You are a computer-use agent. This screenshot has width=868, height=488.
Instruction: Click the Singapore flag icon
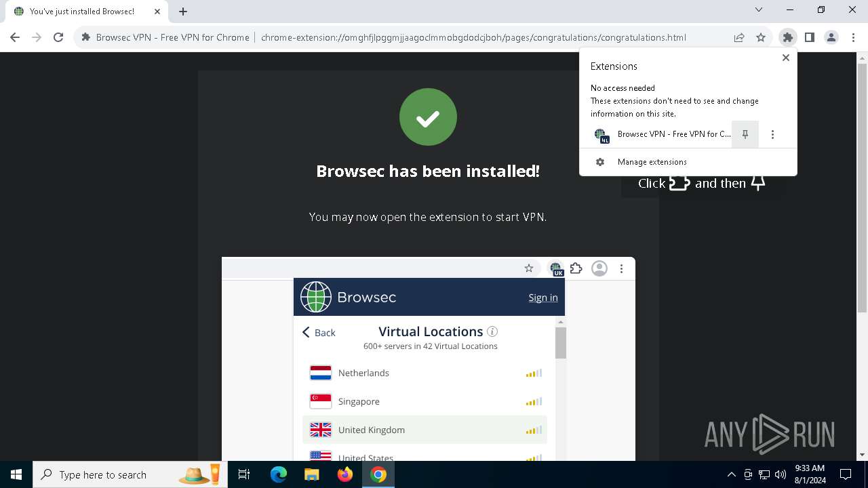pyautogui.click(x=321, y=401)
